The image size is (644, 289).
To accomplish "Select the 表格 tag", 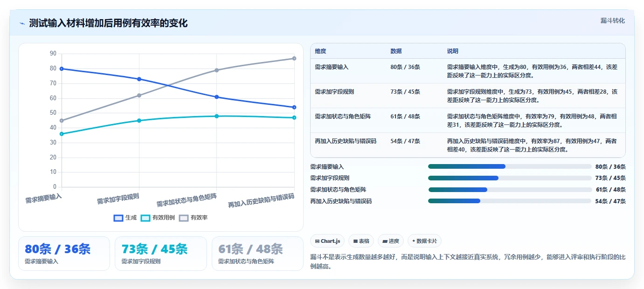I will (x=361, y=241).
